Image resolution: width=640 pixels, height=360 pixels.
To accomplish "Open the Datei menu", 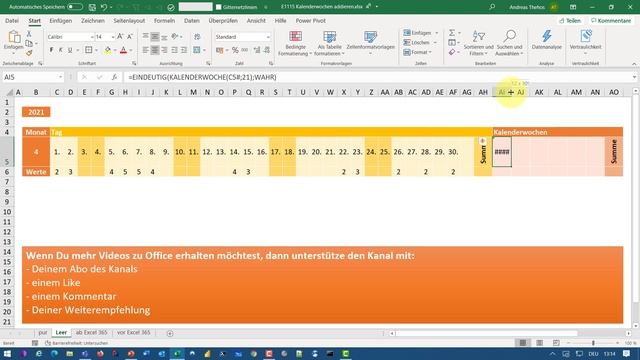I will (x=12, y=20).
